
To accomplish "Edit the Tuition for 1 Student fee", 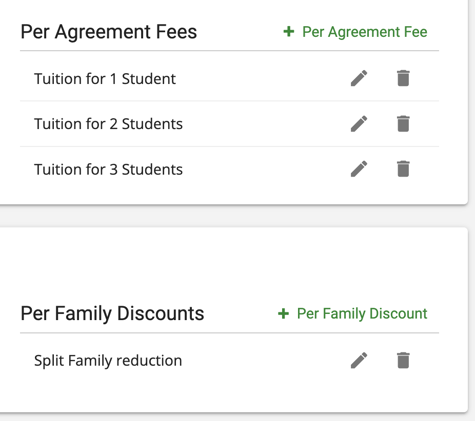I will (x=359, y=78).
